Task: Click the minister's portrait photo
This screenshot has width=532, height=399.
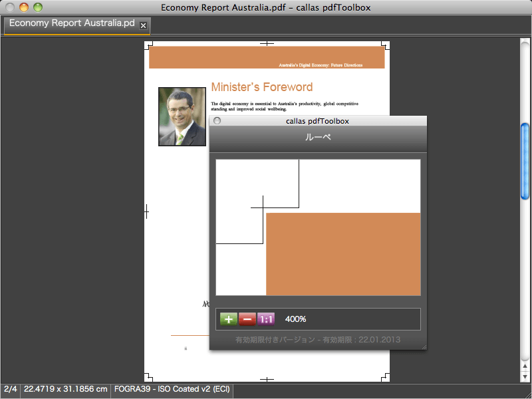Action: coord(182,117)
